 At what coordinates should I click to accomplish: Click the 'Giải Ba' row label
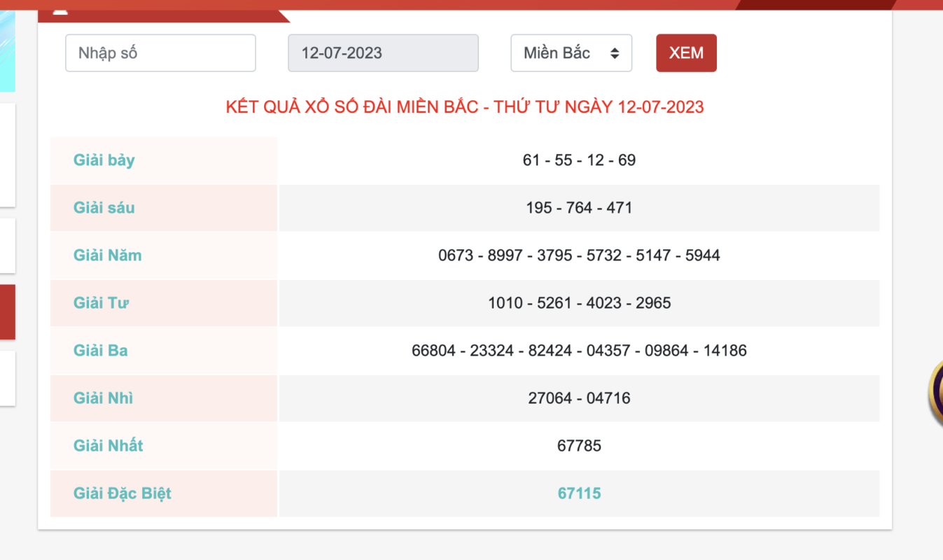coord(101,351)
